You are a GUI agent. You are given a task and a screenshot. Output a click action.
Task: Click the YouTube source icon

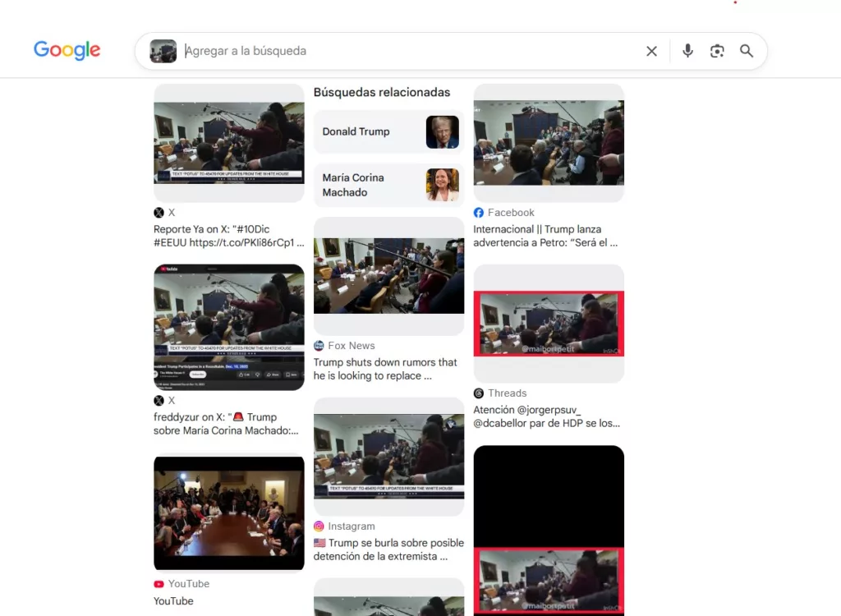pyautogui.click(x=159, y=584)
